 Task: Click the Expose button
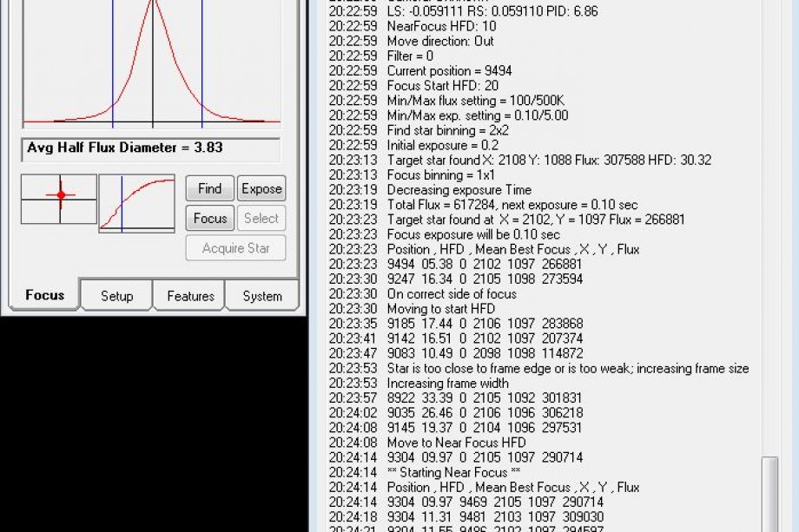261,189
